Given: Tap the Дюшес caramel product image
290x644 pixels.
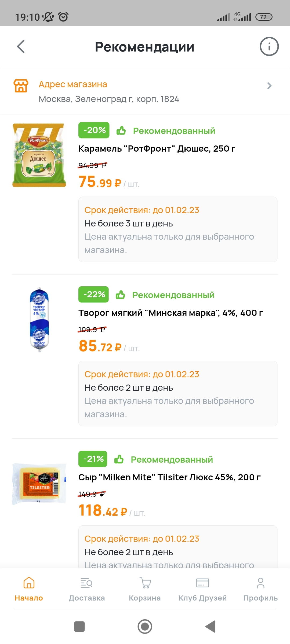Looking at the screenshot, I should click(x=39, y=155).
